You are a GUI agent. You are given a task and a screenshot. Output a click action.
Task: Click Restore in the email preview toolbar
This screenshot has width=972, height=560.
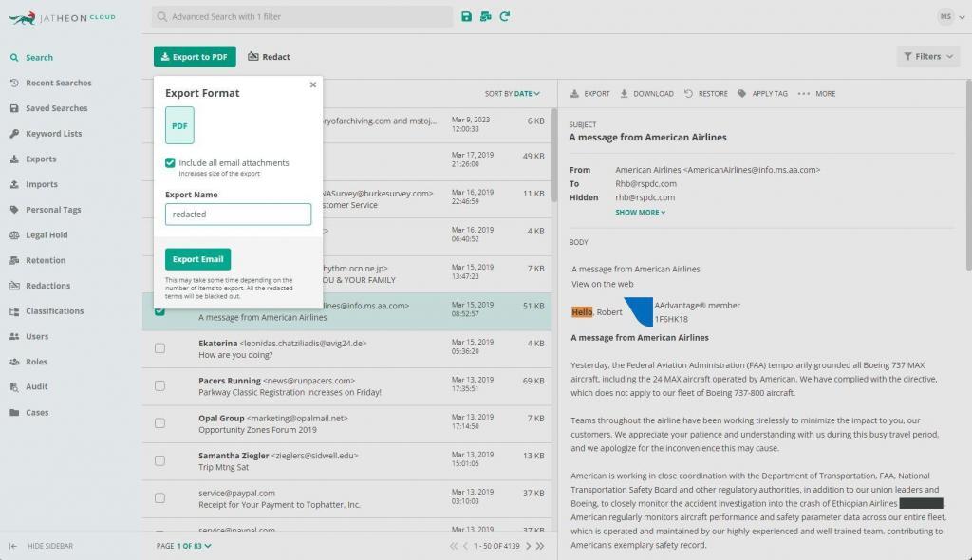tap(706, 94)
